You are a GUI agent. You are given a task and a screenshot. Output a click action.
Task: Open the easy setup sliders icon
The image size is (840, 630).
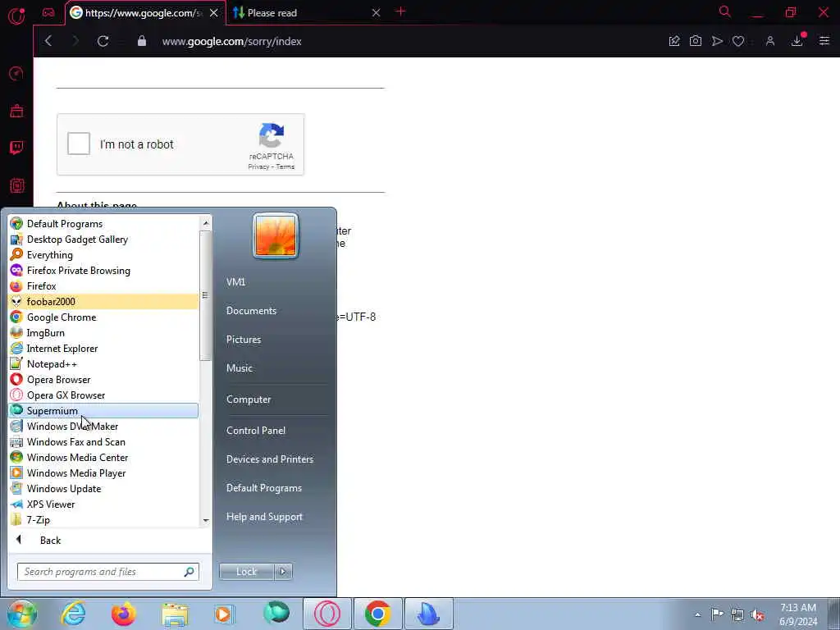tap(824, 41)
